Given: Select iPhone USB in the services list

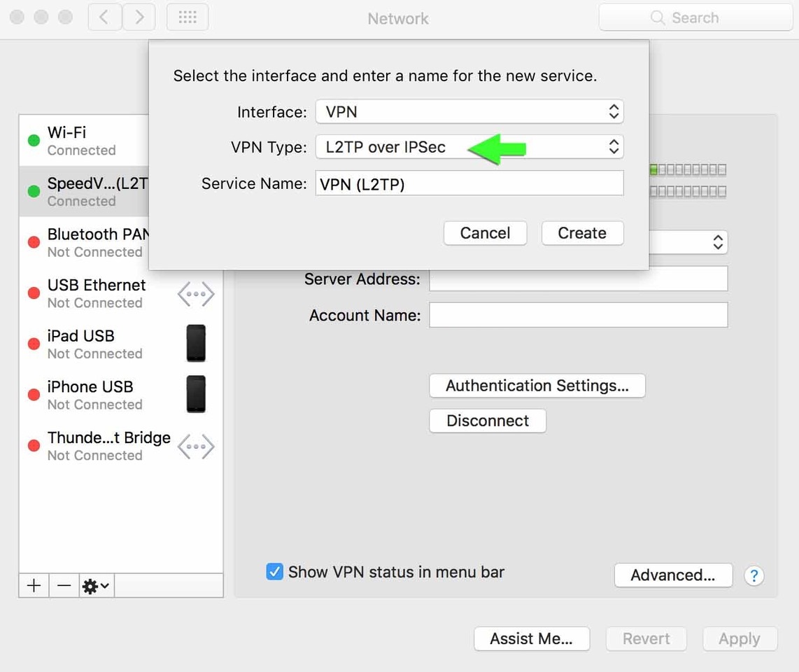Looking at the screenshot, I should click(x=91, y=395).
